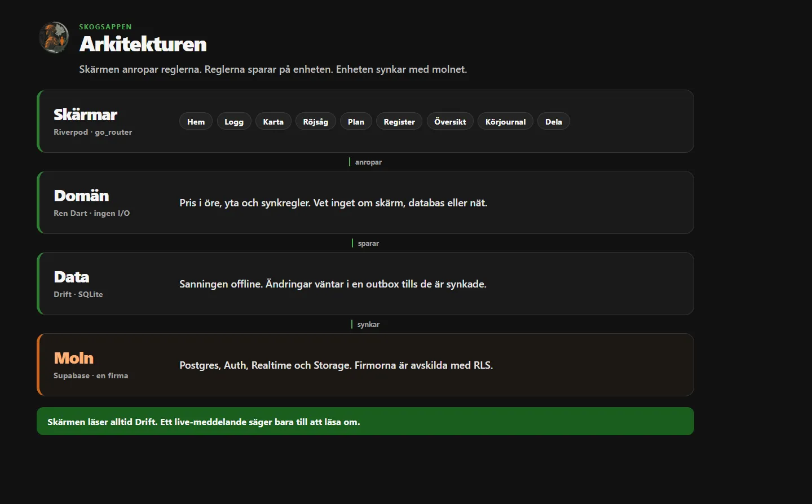
Task: Click the SKOGSAPPEN label above the title
Action: pyautogui.click(x=105, y=26)
